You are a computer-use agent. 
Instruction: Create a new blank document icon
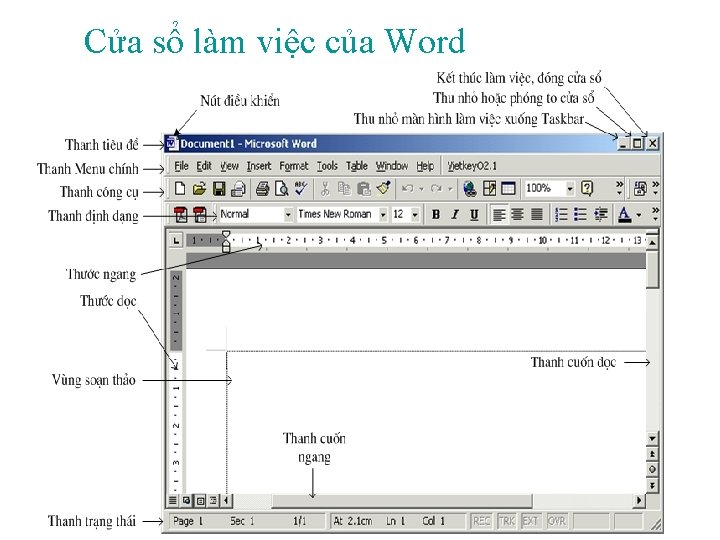[x=180, y=189]
